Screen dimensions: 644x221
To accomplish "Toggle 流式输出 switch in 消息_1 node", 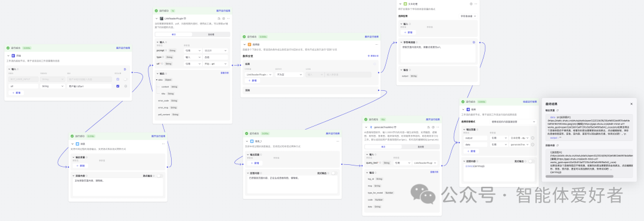I will point(335,173).
